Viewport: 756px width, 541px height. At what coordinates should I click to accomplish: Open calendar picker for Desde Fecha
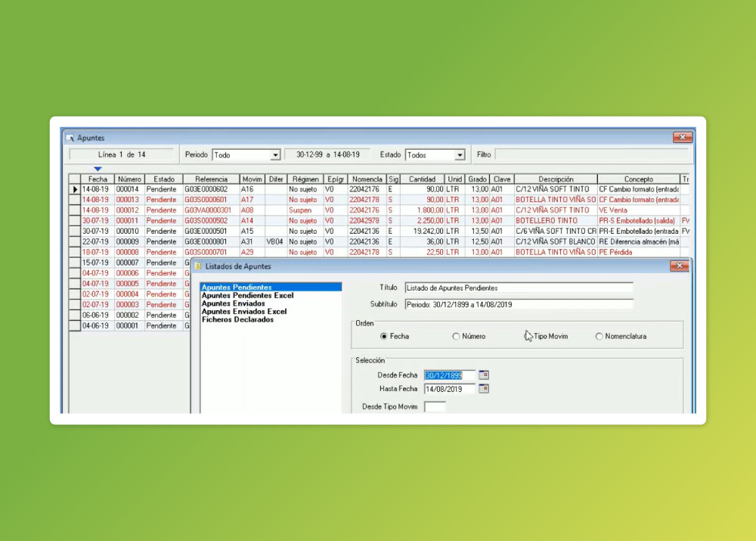(x=484, y=375)
